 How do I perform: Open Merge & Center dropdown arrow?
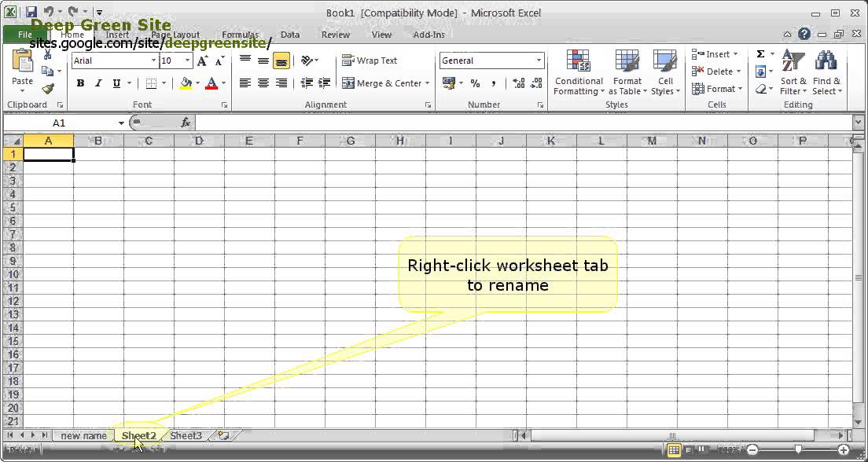pos(428,83)
